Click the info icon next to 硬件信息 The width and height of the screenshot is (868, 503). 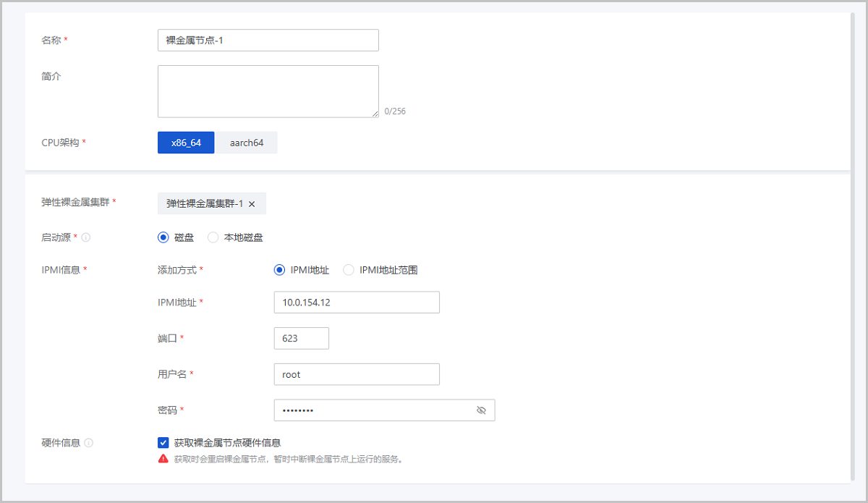(x=89, y=443)
